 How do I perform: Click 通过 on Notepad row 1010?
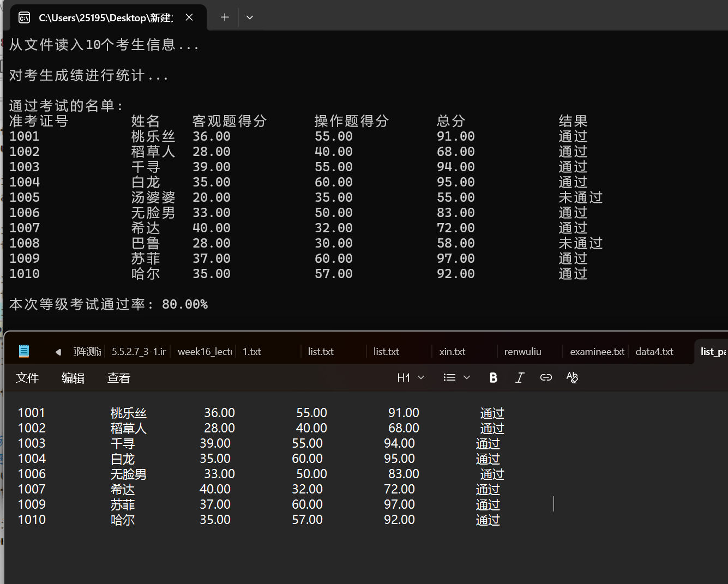pos(488,520)
